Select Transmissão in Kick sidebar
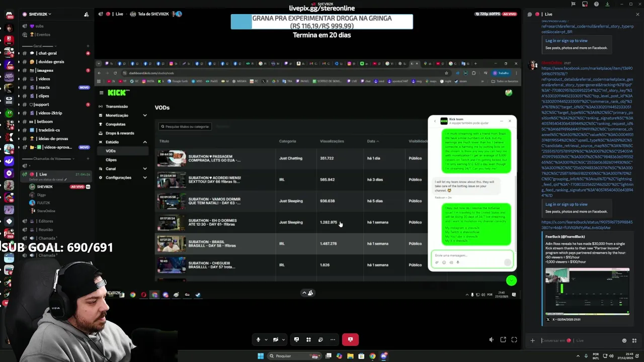 (117, 107)
